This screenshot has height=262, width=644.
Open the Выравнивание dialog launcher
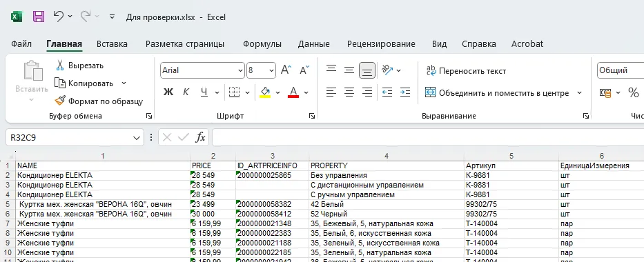(x=585, y=117)
